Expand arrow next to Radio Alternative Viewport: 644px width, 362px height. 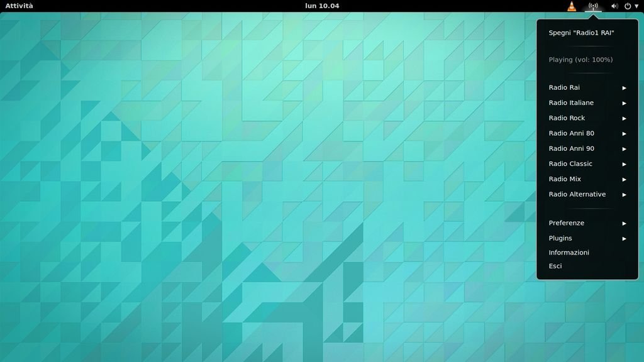(624, 195)
